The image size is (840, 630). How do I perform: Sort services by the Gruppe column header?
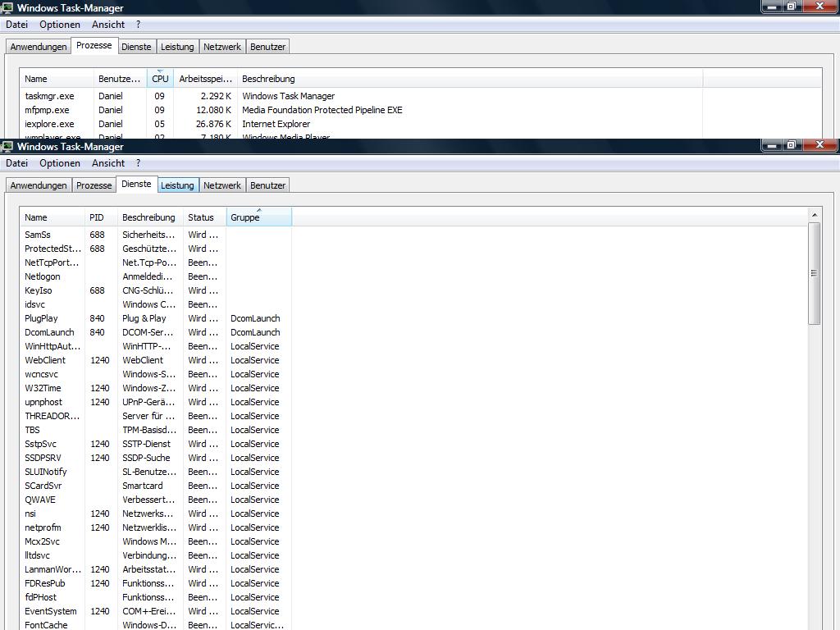pyautogui.click(x=259, y=217)
